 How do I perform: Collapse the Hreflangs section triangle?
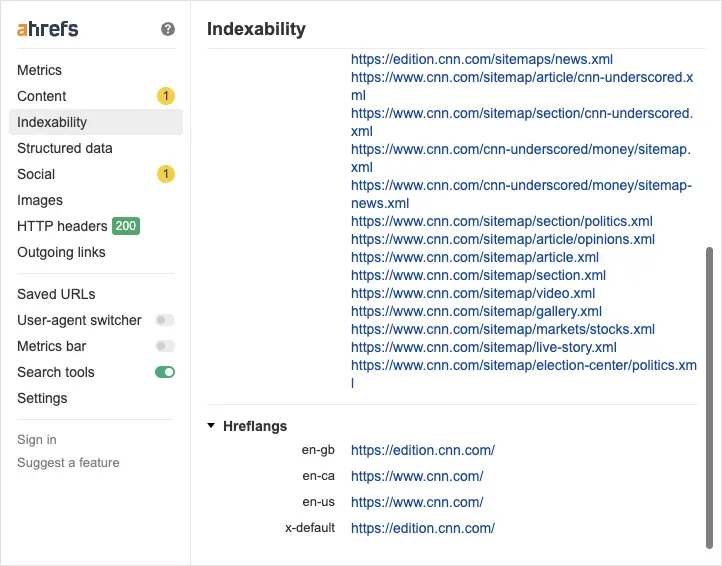[211, 426]
